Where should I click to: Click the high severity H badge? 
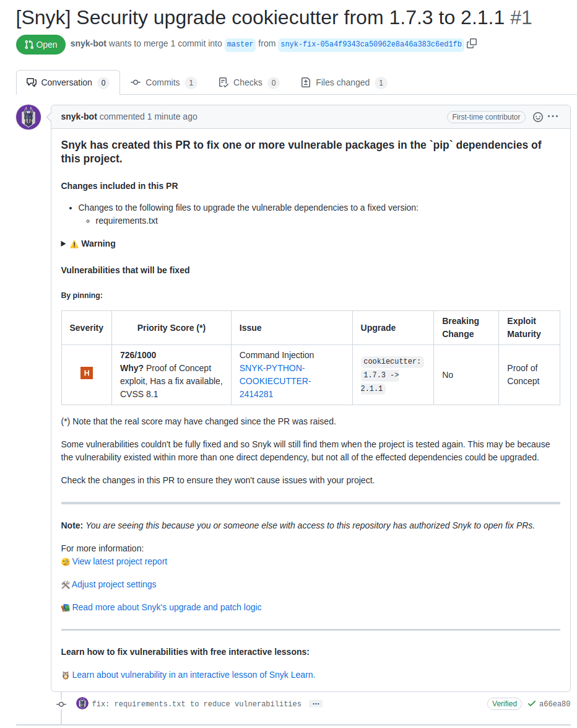click(87, 373)
